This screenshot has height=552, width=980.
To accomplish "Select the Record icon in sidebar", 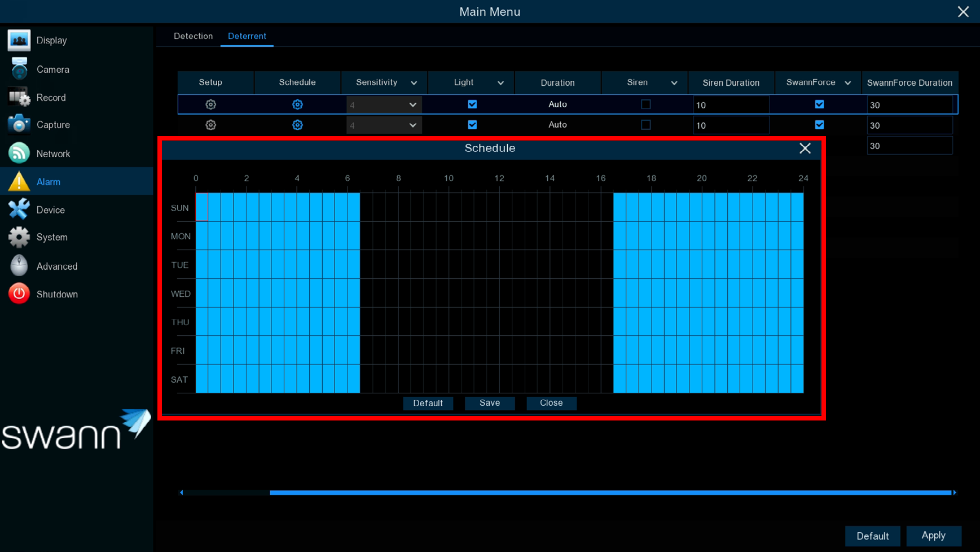I will point(19,98).
